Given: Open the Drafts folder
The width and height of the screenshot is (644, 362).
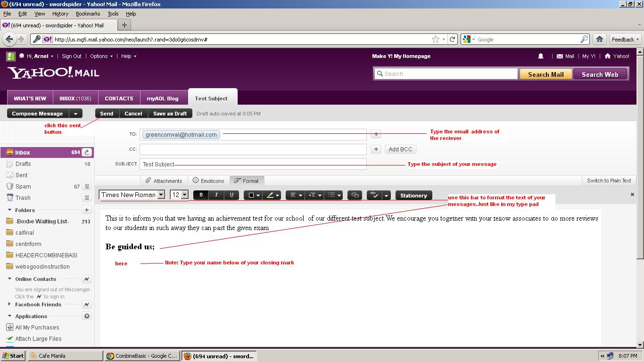Looking at the screenshot, I should (23, 164).
